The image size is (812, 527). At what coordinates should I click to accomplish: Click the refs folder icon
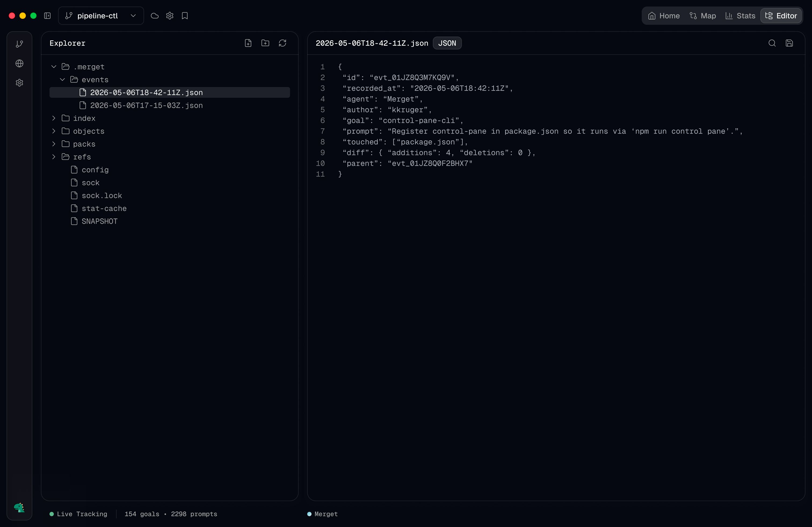tap(66, 156)
